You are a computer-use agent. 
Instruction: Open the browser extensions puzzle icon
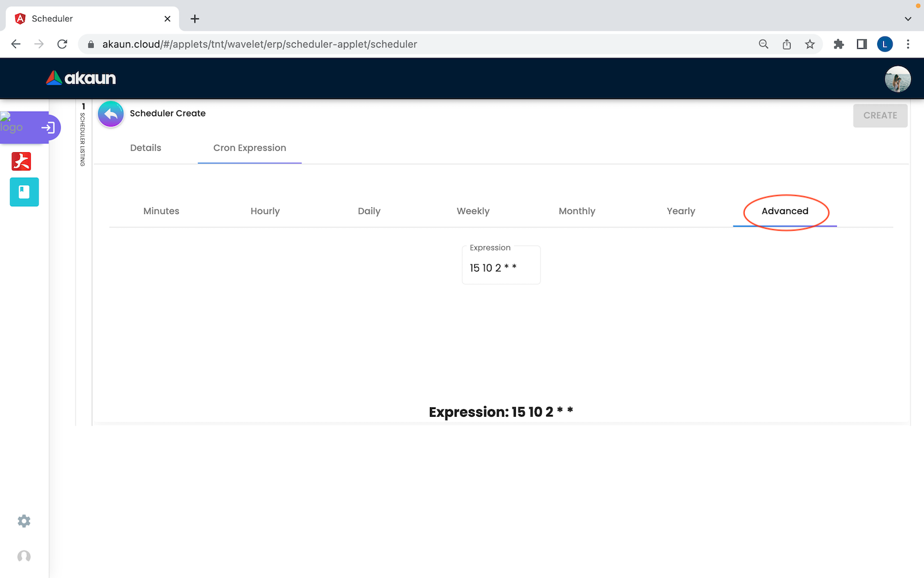point(838,44)
